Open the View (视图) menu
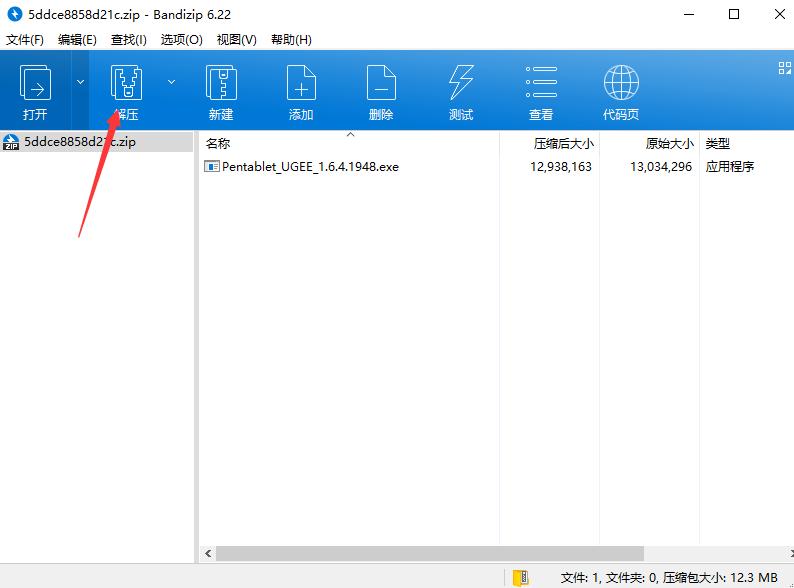 236,40
